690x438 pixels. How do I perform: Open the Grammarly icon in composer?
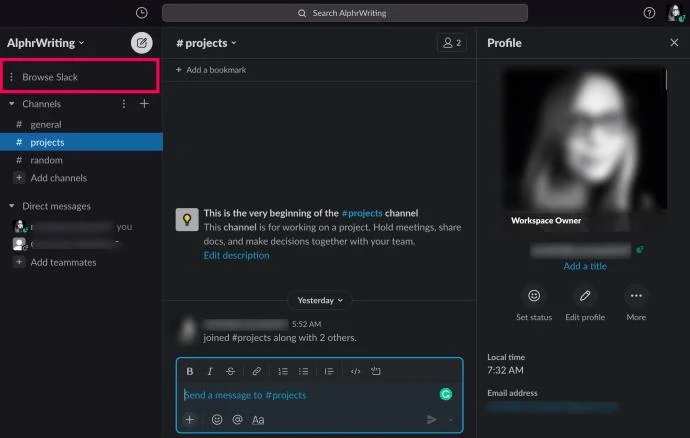[x=446, y=394]
